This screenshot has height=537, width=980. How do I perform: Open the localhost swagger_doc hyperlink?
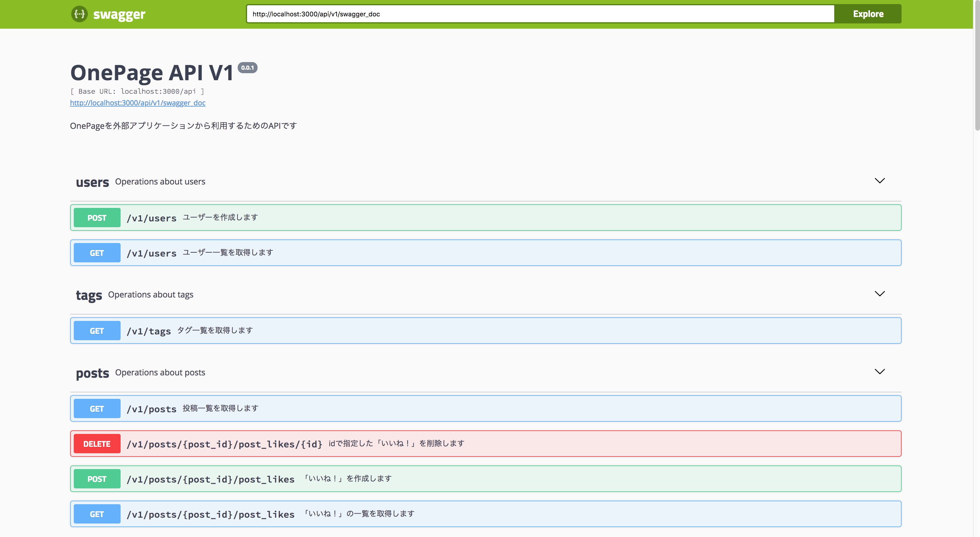(138, 103)
